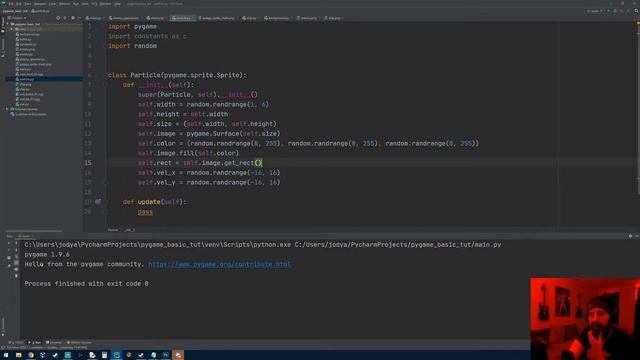The image size is (640, 360).
Task: Open File Explorer from taskbar
Action: [x=18, y=355]
